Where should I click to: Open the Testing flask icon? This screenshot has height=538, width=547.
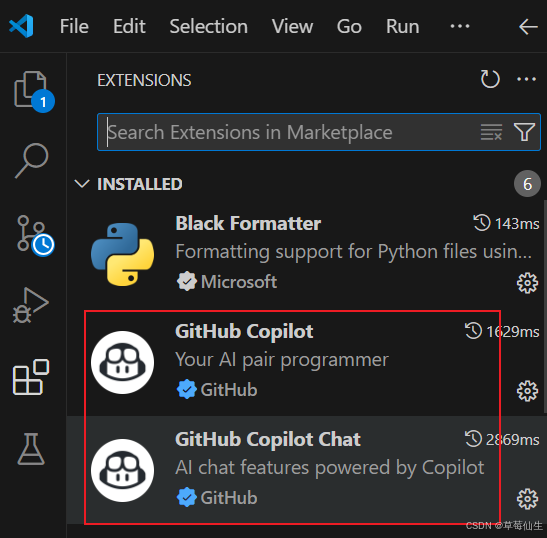point(31,449)
